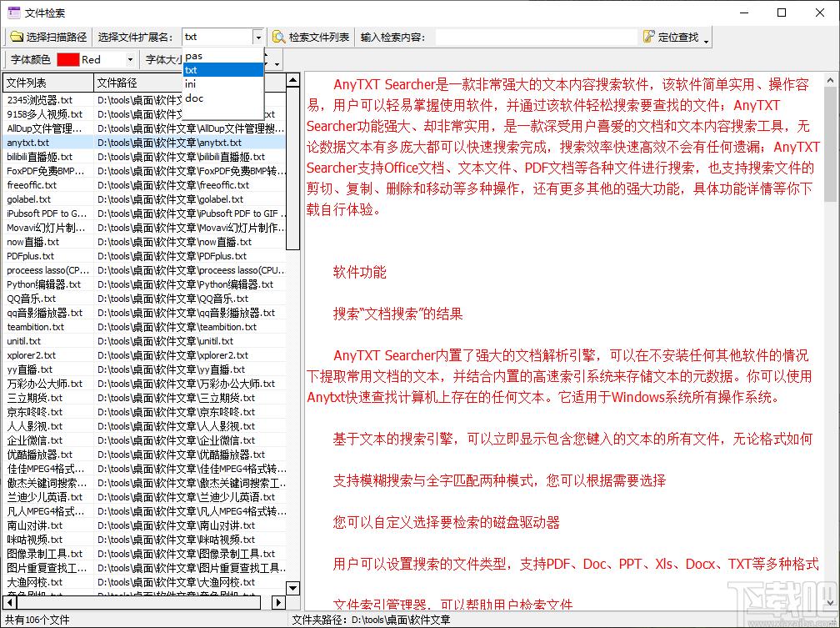Maximize the 文件检索 window

782,13
